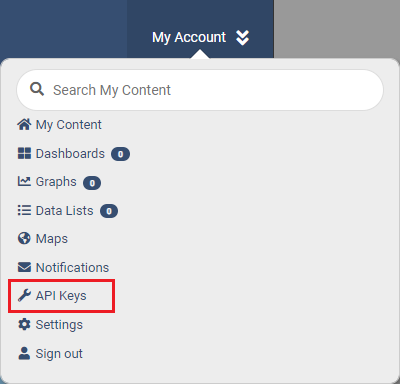Screen dimensions: 400x384
Task: Go to the Dashboards link
Action: click(70, 154)
